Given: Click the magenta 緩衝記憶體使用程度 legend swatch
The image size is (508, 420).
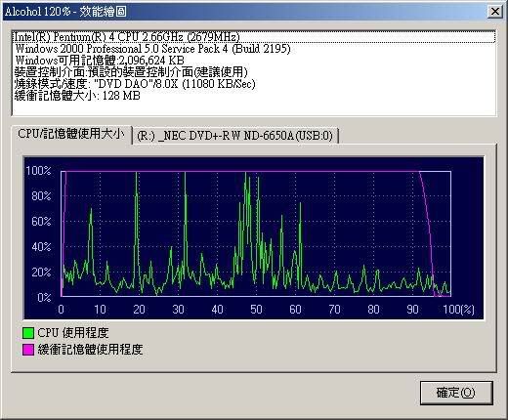Looking at the screenshot, I should [28, 350].
